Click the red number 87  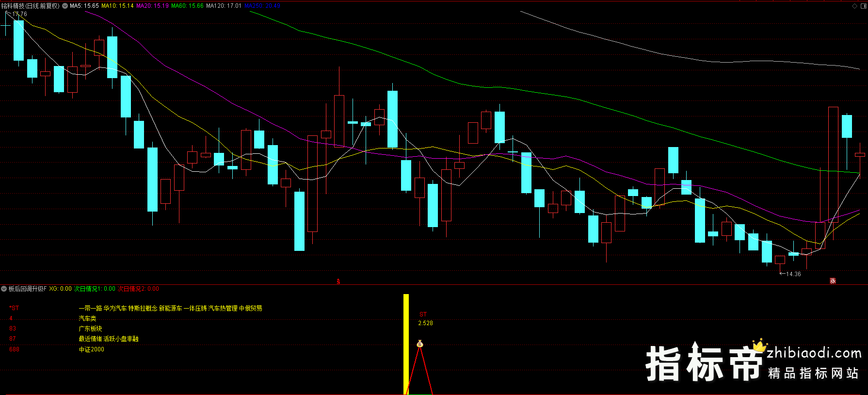pyautogui.click(x=12, y=339)
